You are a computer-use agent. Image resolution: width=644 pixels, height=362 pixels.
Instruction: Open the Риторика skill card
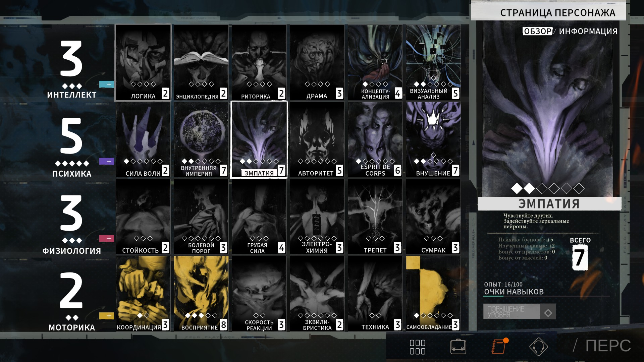point(259,62)
